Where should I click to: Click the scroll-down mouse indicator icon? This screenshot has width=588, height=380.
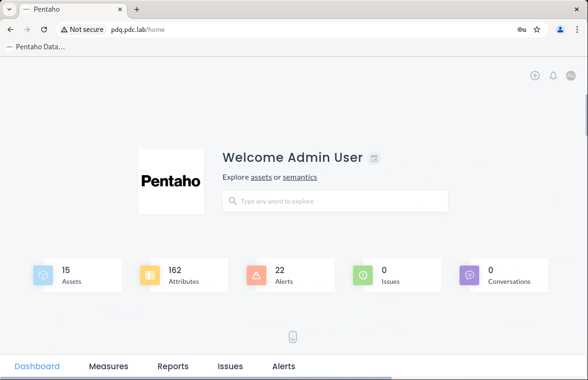293,337
